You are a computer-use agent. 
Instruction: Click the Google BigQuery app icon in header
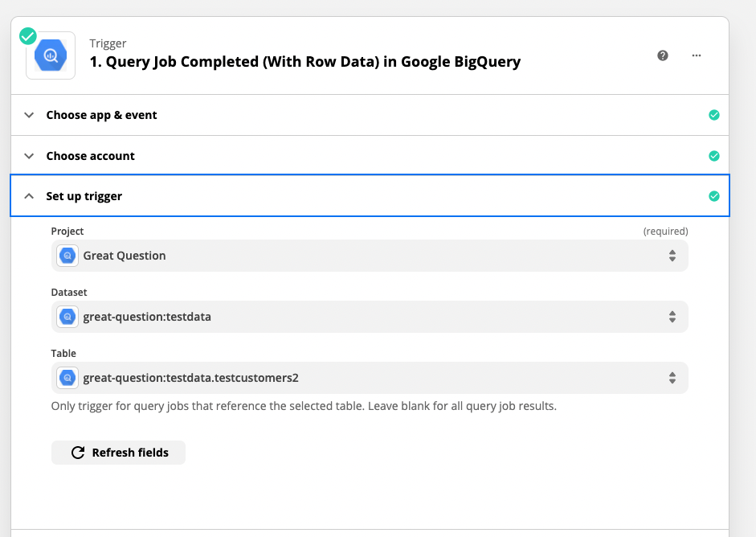pyautogui.click(x=51, y=55)
